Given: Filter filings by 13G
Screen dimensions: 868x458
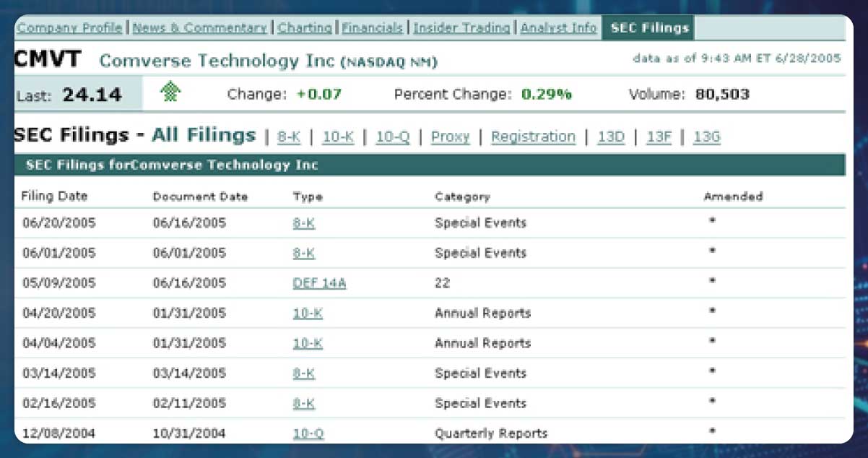Looking at the screenshot, I should coord(707,137).
